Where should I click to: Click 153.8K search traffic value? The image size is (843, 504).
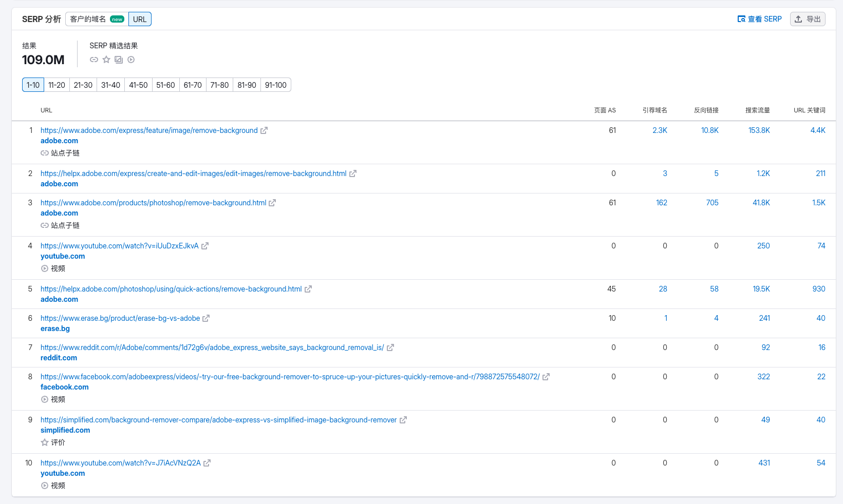tap(759, 130)
